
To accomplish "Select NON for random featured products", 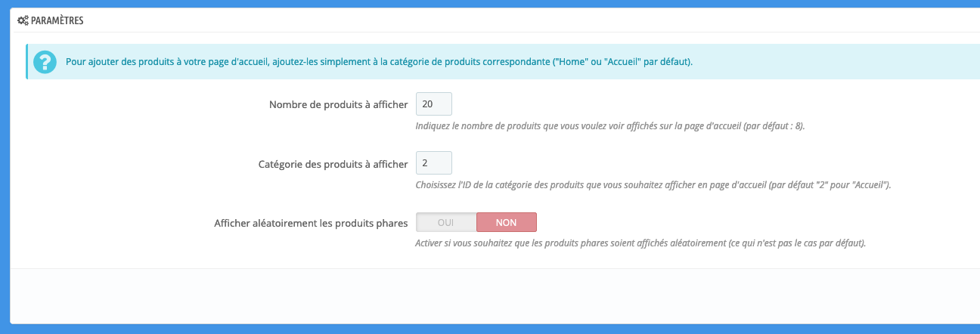I will [506, 222].
